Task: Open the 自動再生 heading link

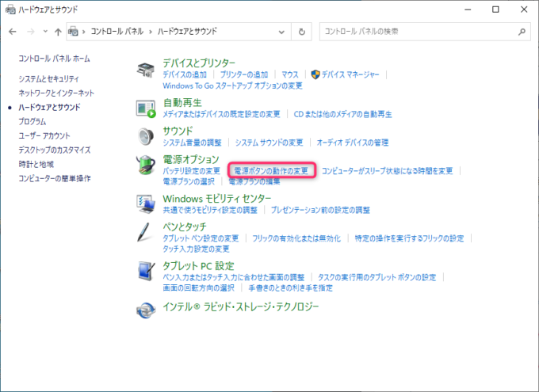Action: pos(182,103)
